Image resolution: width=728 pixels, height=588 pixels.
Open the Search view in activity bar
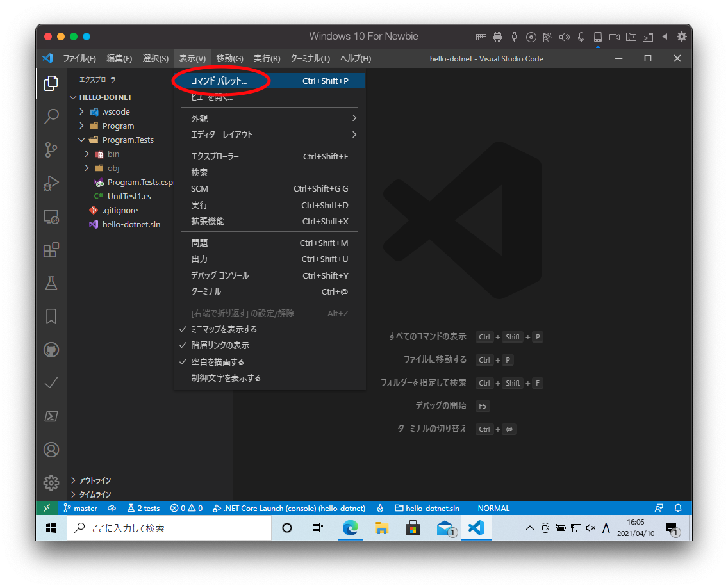[x=51, y=117]
